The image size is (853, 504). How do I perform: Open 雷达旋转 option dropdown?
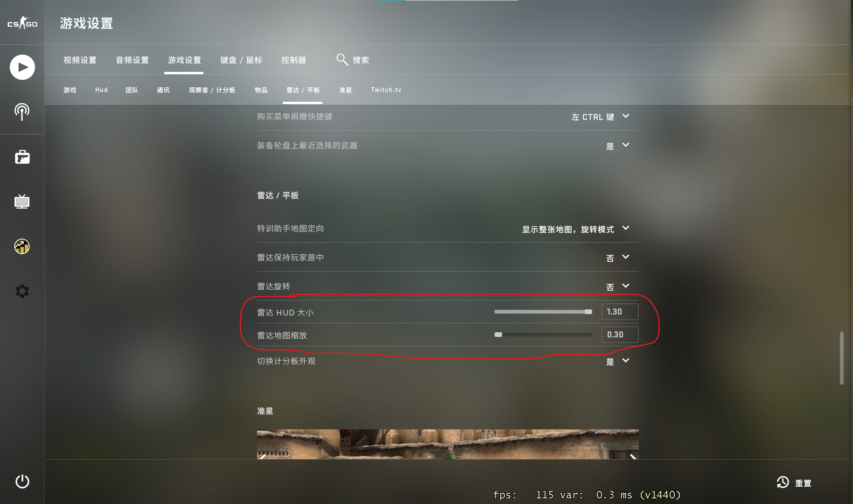618,287
